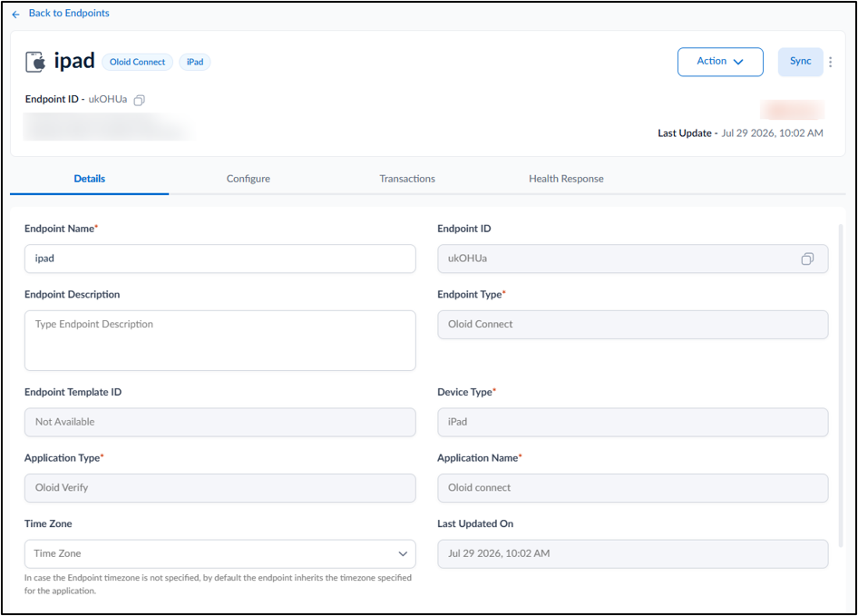The image size is (858, 616).
Task: Go back via the Back to Endpoints link
Action: (x=69, y=13)
